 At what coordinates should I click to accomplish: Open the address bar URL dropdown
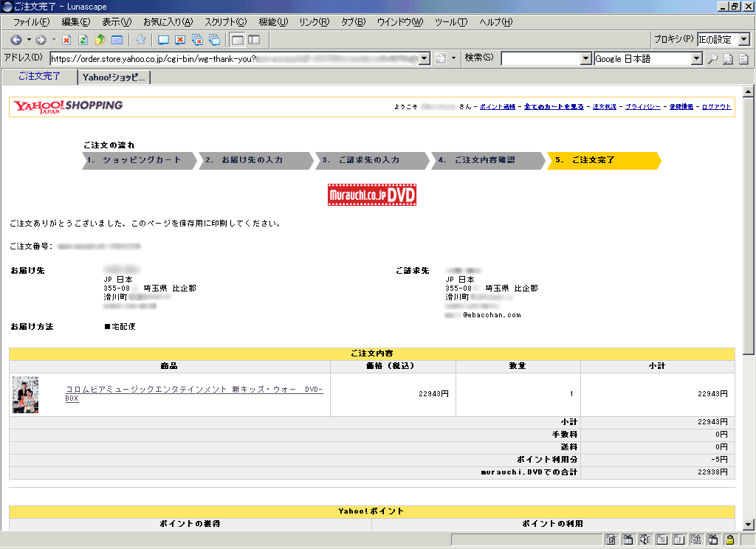[x=425, y=58]
